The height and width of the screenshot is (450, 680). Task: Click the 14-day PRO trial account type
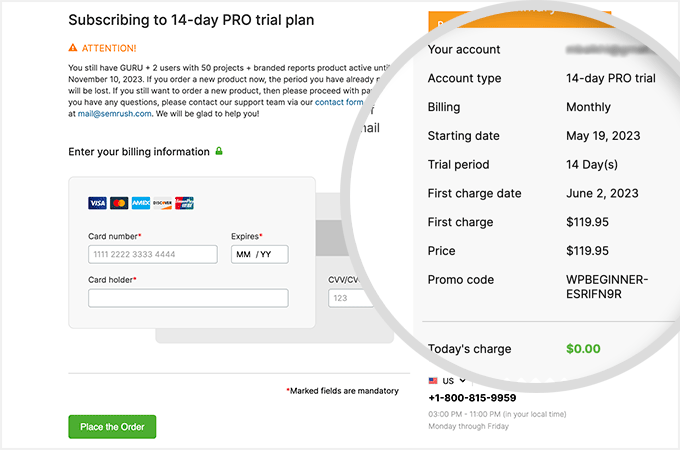(x=612, y=78)
